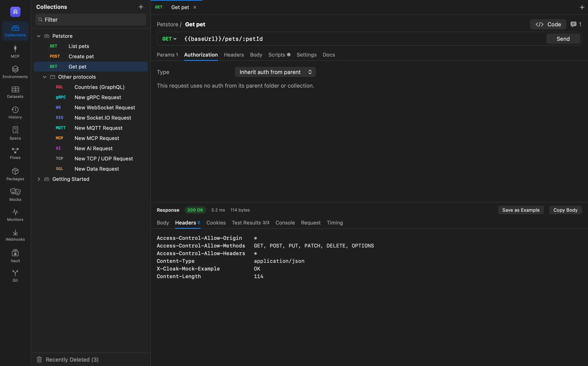Click the Code button

[548, 24]
